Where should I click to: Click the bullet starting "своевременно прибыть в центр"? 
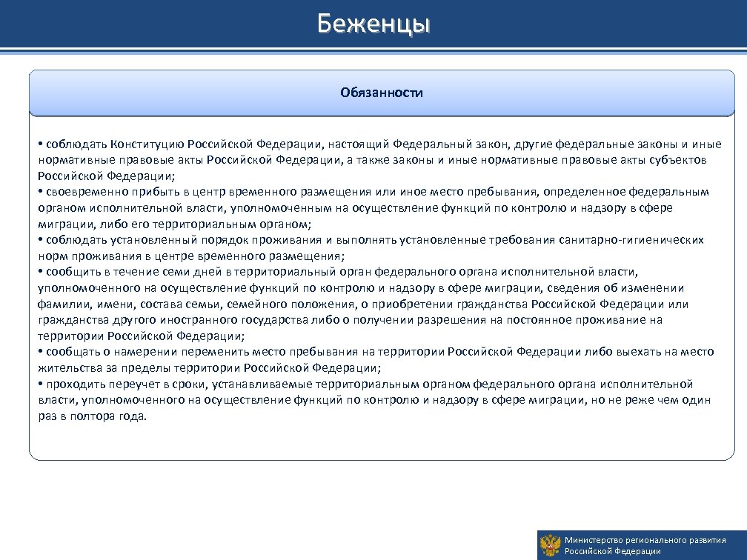[373, 208]
